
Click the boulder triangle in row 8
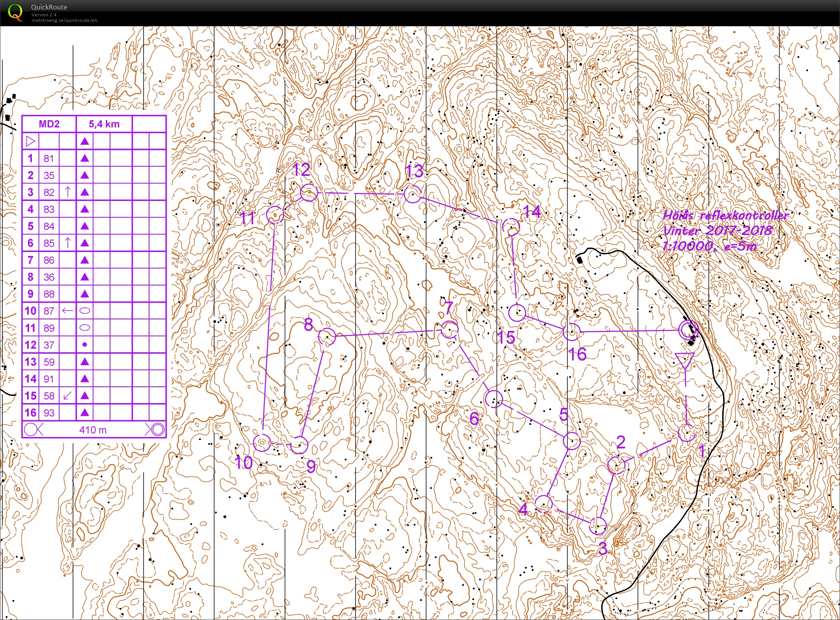coord(85,277)
